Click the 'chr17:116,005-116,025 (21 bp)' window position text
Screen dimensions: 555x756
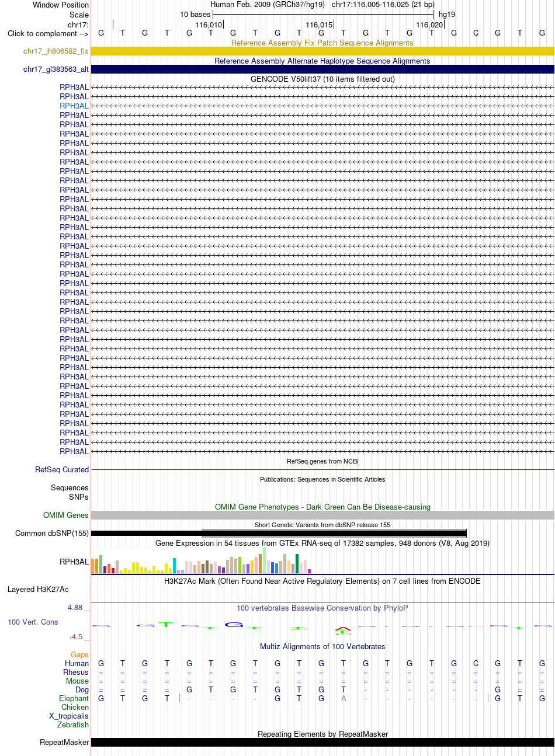click(383, 5)
